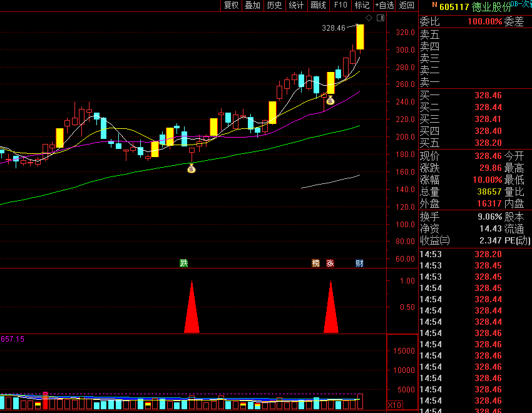Click the 量比 label
Image resolution: width=532 pixels, height=413 pixels.
(514, 191)
